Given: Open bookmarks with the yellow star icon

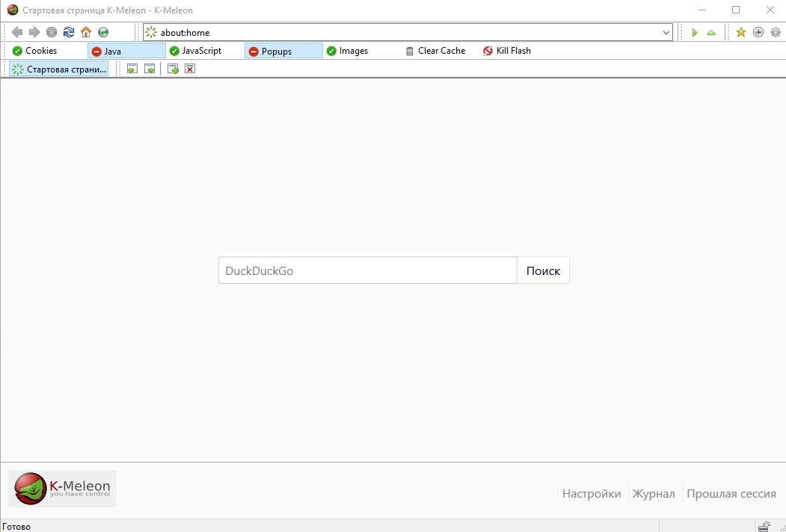Looking at the screenshot, I should [741, 33].
